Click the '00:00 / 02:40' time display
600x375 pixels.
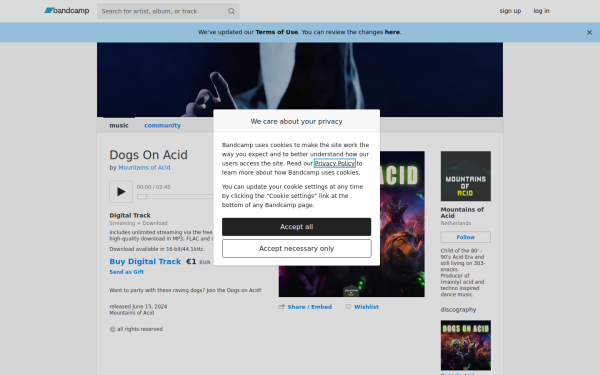154,187
